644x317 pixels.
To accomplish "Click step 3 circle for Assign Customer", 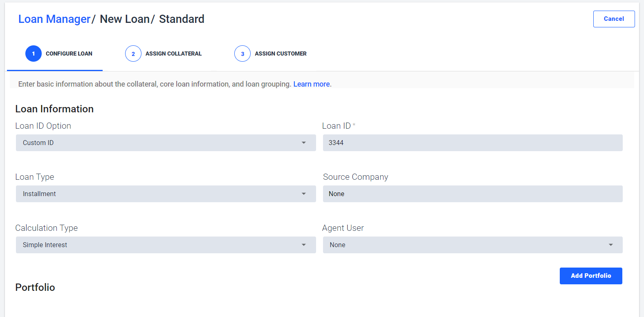I will point(242,54).
